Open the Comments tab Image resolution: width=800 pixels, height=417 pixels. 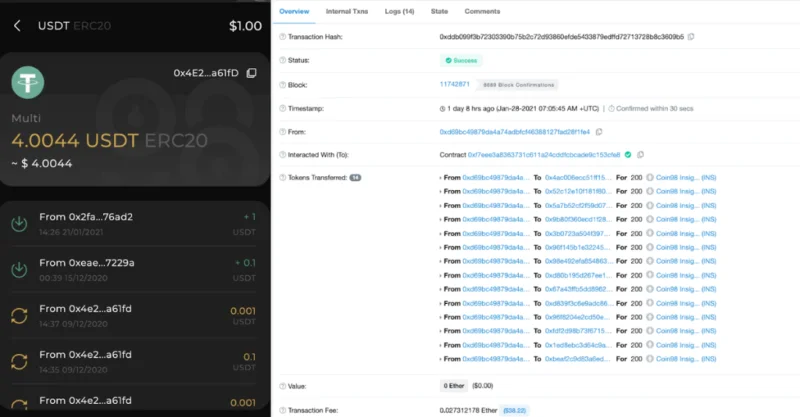point(482,11)
